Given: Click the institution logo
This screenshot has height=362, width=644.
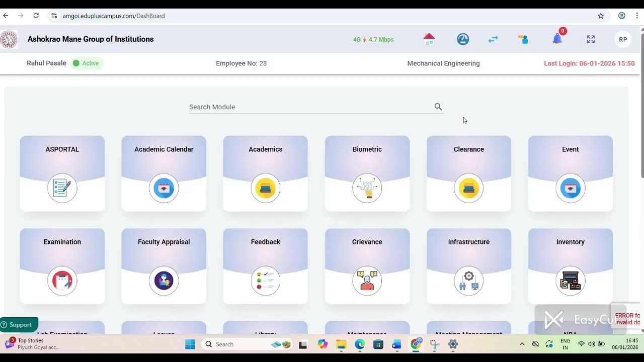Looking at the screenshot, I should 9,39.
